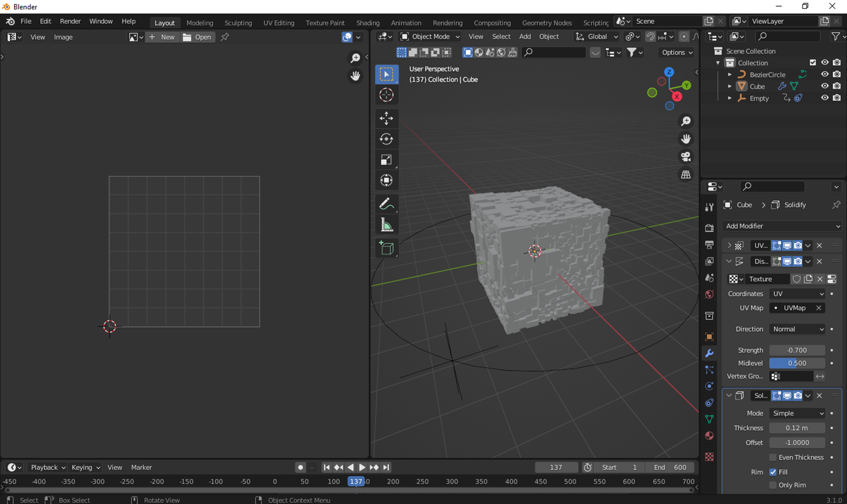Open Object Mode dropdown
847x504 pixels.
coord(430,36)
